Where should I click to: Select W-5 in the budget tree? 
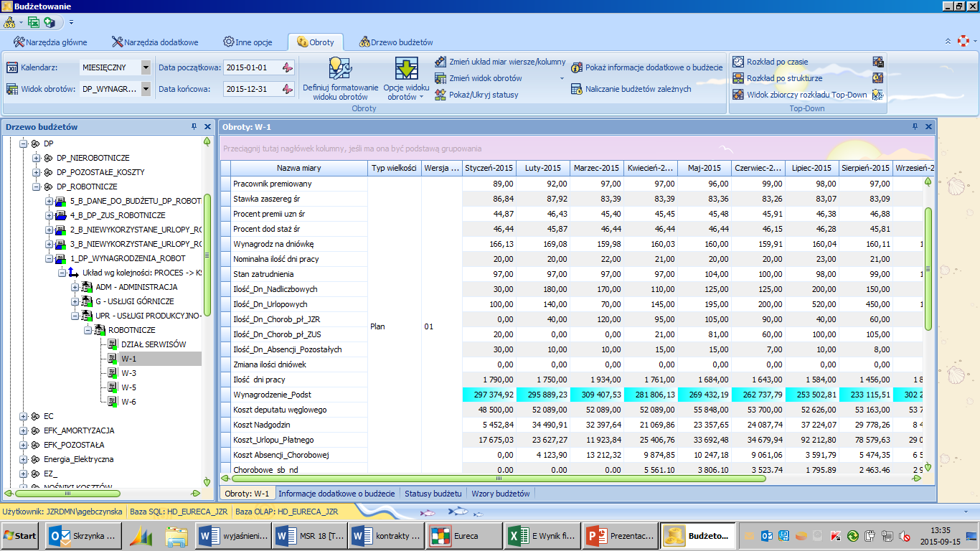point(128,387)
